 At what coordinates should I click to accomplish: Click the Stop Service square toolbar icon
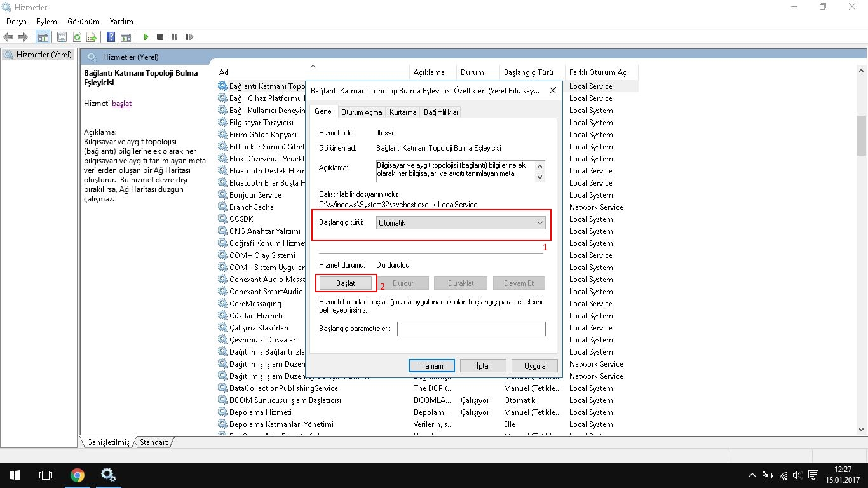pos(160,37)
